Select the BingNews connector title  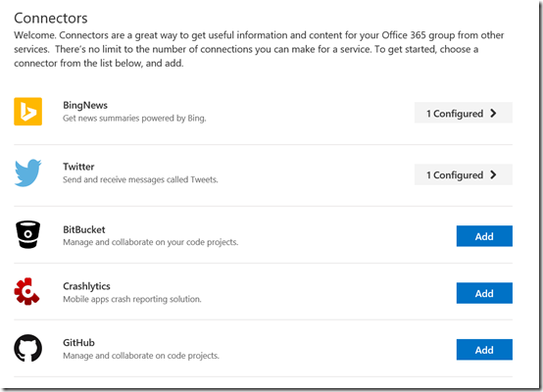(x=85, y=105)
